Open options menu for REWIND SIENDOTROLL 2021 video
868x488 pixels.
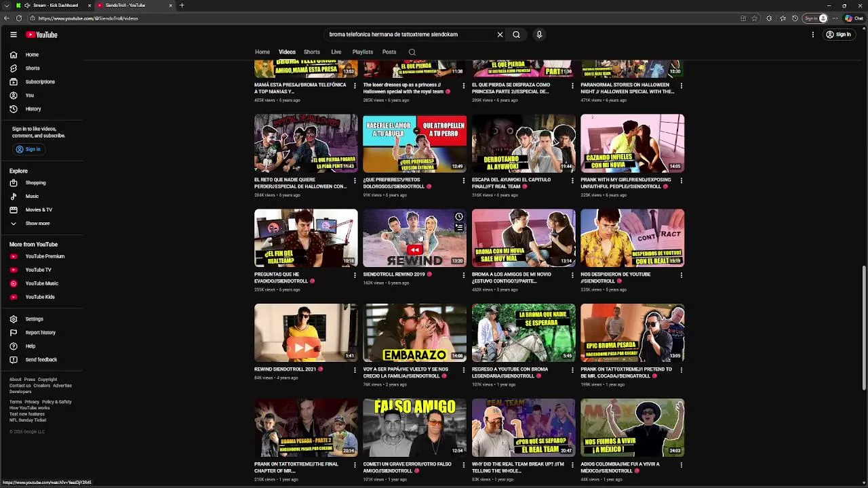point(355,370)
